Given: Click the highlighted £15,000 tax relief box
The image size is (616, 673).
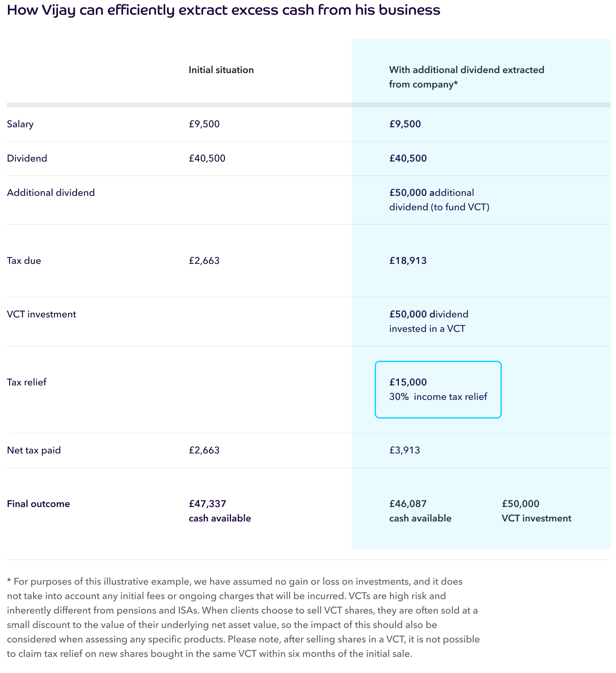Looking at the screenshot, I should (438, 389).
